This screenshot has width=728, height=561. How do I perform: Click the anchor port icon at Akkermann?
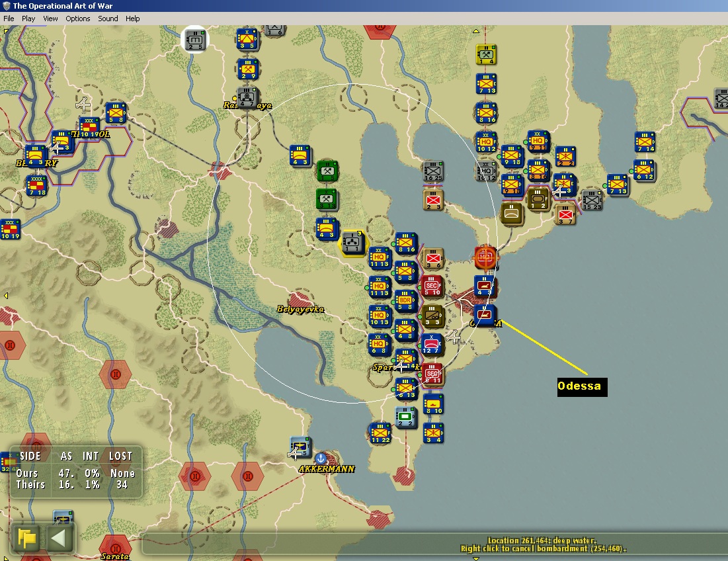point(320,458)
